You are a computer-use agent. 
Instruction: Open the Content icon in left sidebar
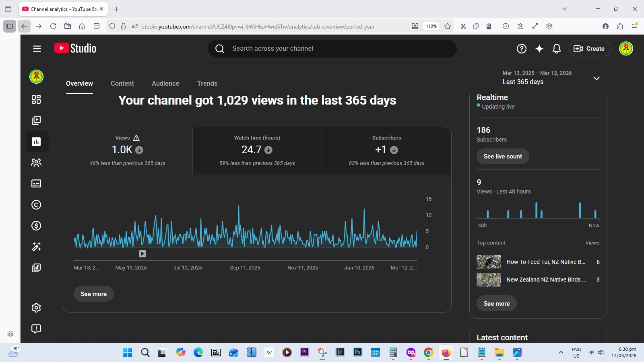(x=36, y=120)
